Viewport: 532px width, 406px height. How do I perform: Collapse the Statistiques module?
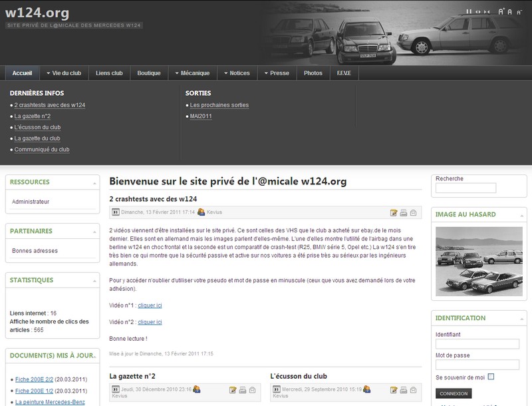coord(94,282)
